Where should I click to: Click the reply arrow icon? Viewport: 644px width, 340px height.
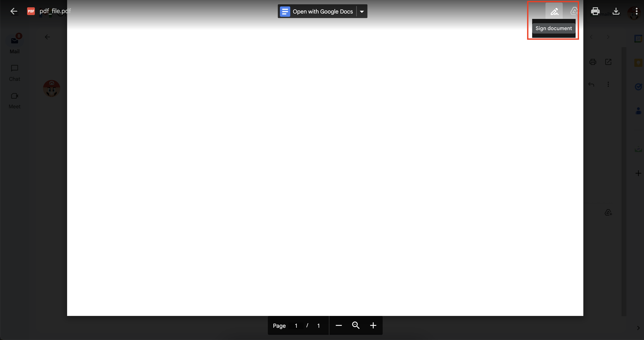591,84
